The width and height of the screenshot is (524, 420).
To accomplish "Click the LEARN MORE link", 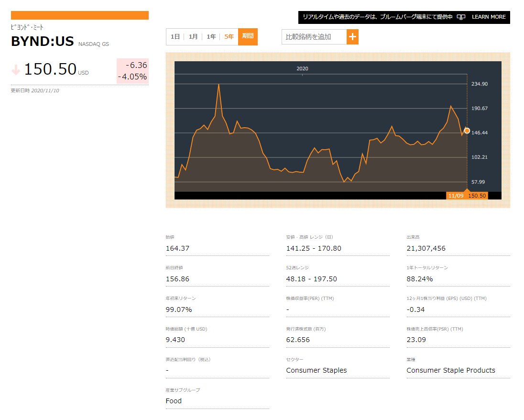I will point(489,17).
